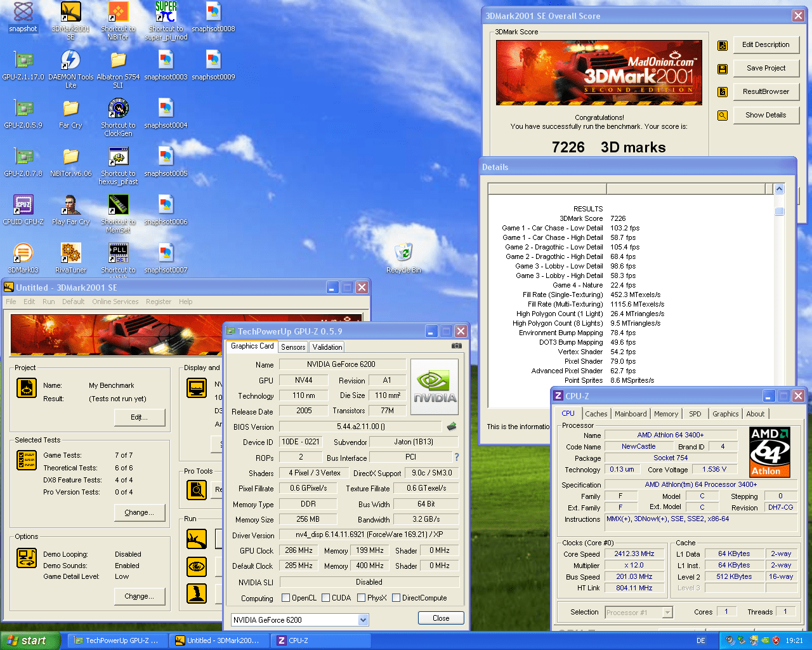Click Close button in GPU-Z
The width and height of the screenshot is (812, 650).
[441, 618]
